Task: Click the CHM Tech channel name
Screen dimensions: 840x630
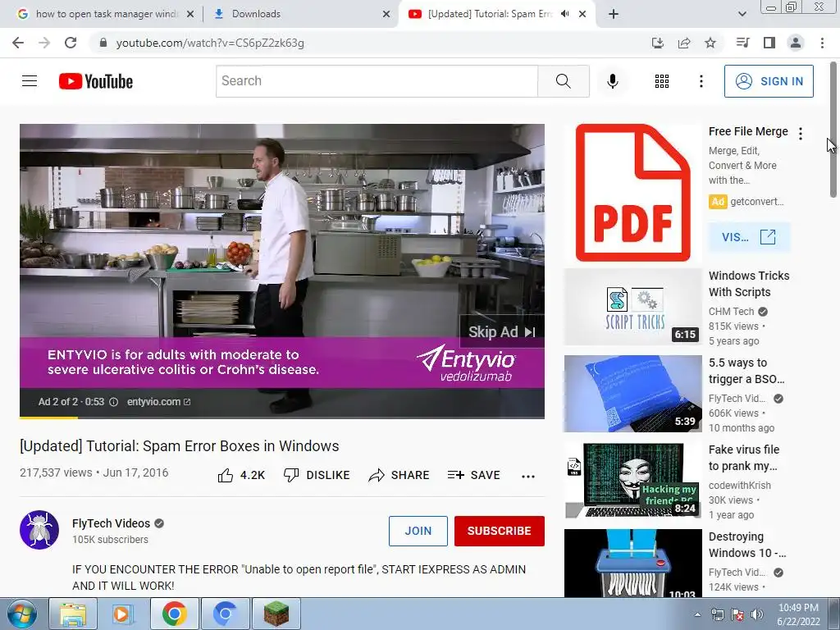Action: click(x=731, y=312)
